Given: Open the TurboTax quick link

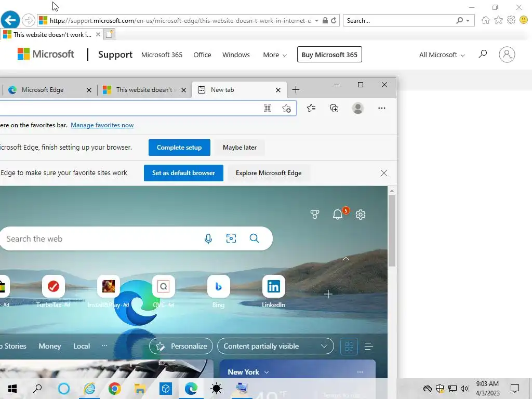Looking at the screenshot, I should tap(54, 291).
